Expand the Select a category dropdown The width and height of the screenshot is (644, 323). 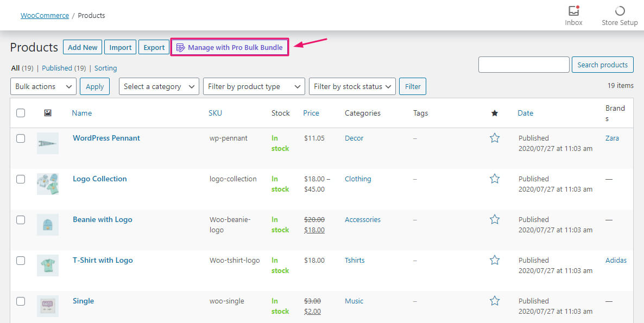159,86
